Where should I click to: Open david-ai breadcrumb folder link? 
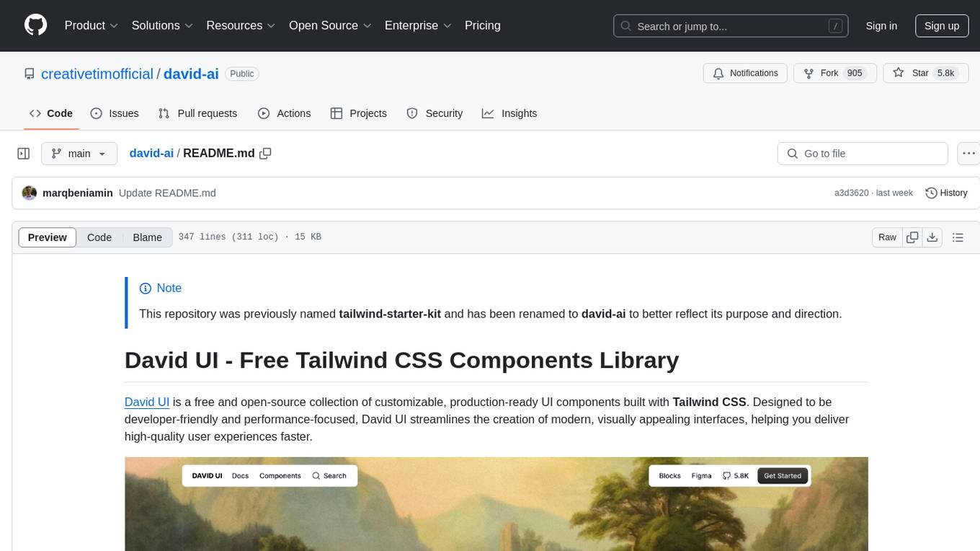tap(151, 153)
